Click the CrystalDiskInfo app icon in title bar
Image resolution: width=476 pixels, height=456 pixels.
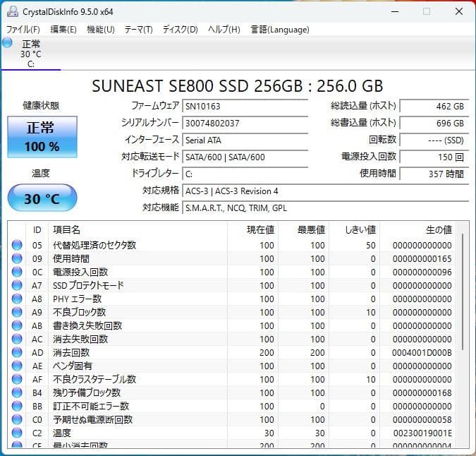13,11
